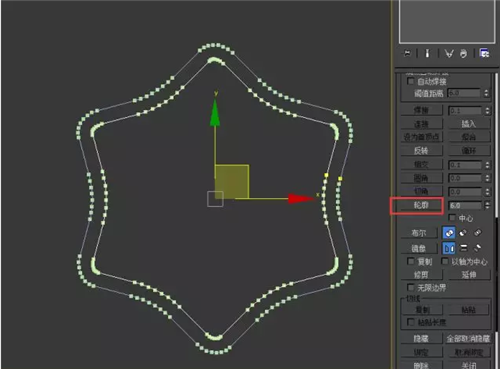Viewport: 500px width, 369px height.
Task: Click the 循环 button
Action: pyautogui.click(x=469, y=150)
